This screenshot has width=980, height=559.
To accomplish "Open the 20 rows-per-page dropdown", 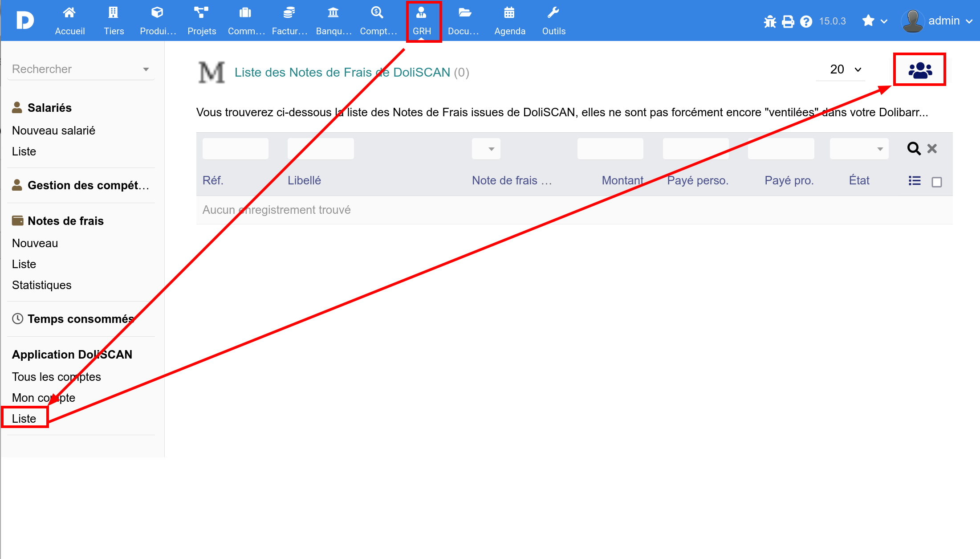I will 841,69.
